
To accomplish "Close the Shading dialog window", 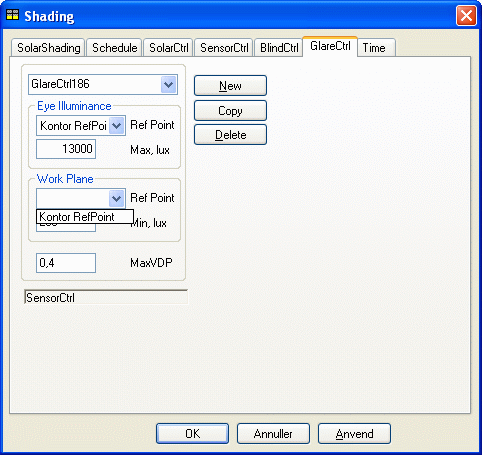I will tap(466, 15).
